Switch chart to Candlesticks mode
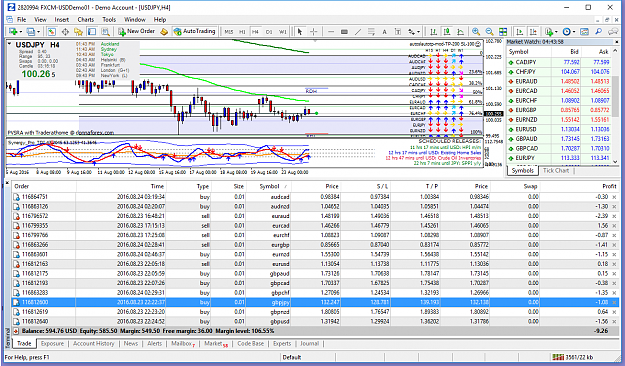 (447, 31)
